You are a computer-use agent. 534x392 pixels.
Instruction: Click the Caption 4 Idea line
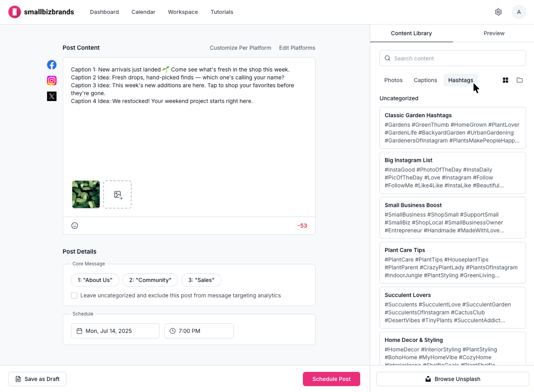coord(162,101)
